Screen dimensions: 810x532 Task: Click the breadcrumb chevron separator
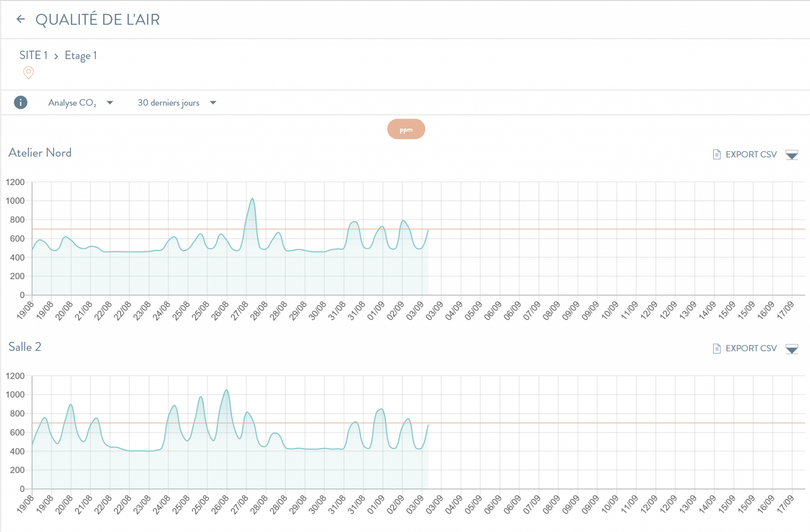point(56,56)
